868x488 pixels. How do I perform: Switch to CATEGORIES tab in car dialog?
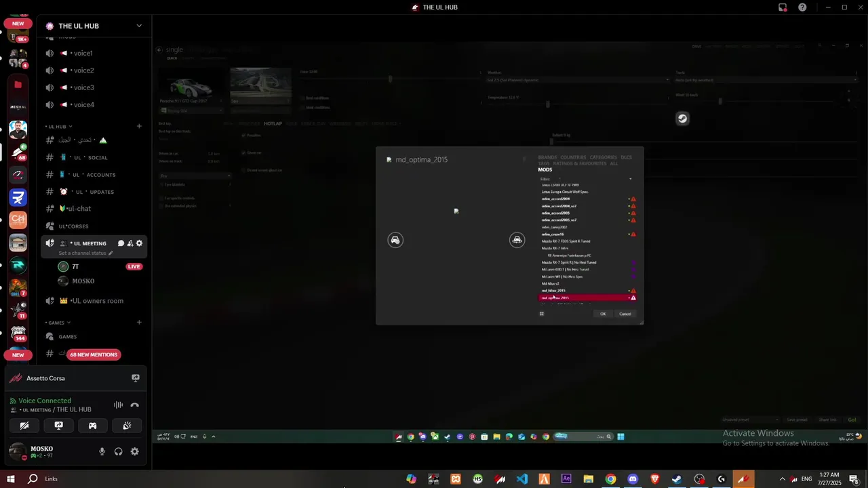point(603,157)
